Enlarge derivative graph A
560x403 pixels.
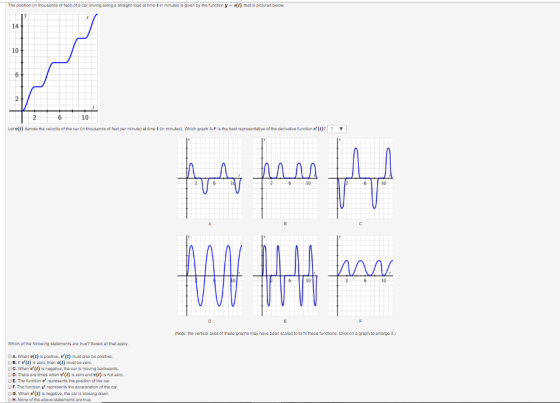(210, 178)
